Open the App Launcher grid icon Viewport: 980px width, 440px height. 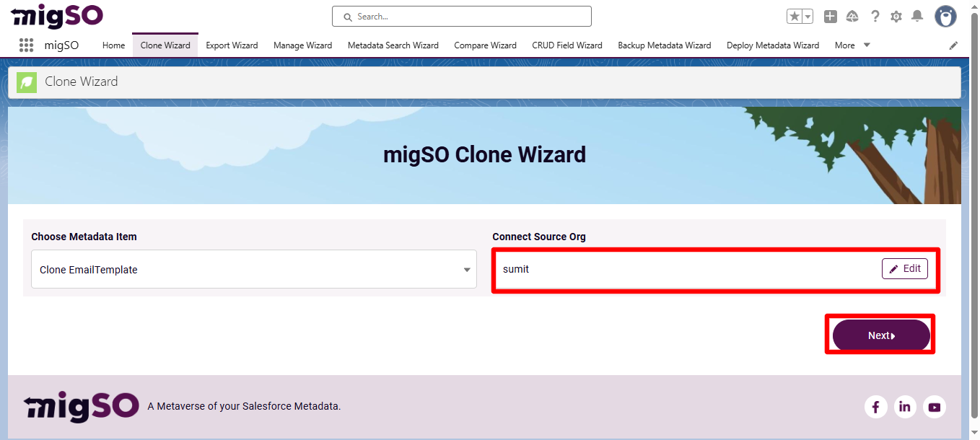27,45
